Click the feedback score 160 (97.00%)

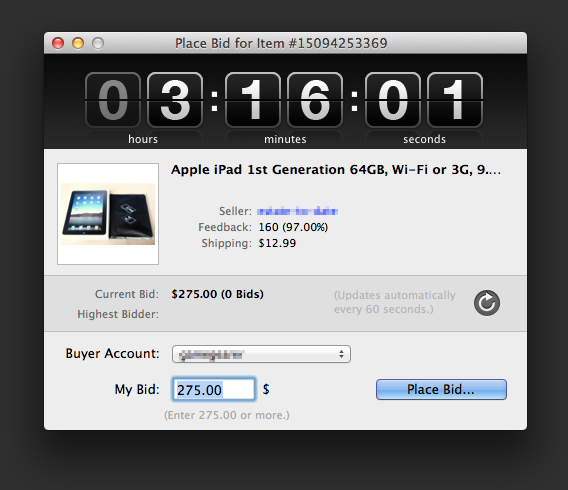point(293,227)
